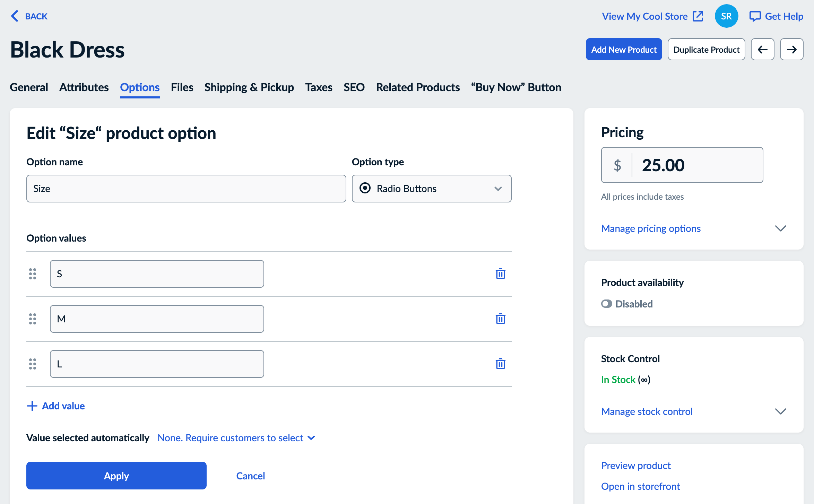Expand Manage stock control
The width and height of the screenshot is (814, 504).
pyautogui.click(x=647, y=411)
